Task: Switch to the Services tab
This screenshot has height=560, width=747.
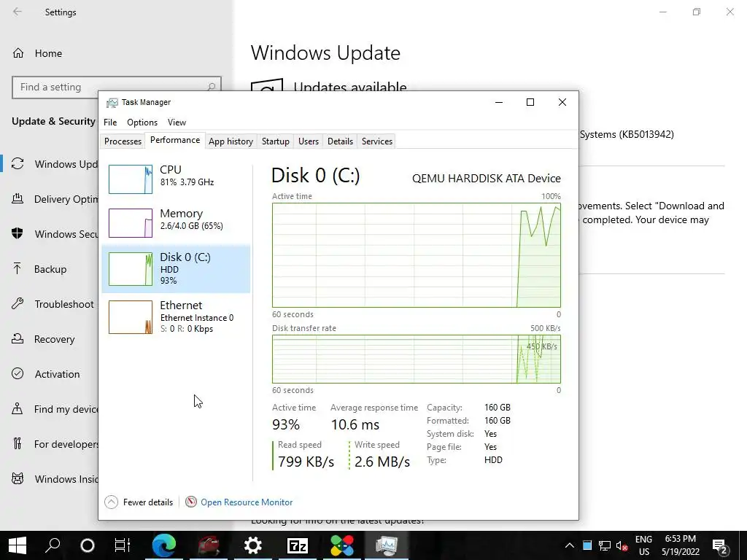Action: [x=377, y=141]
